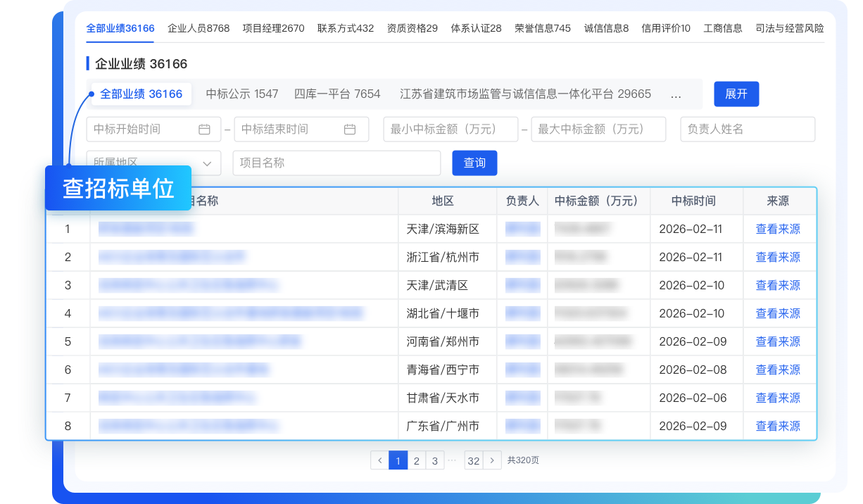Click calendar icon in 中标结束时间 field
Image resolution: width=863 pixels, height=504 pixels.
click(349, 130)
